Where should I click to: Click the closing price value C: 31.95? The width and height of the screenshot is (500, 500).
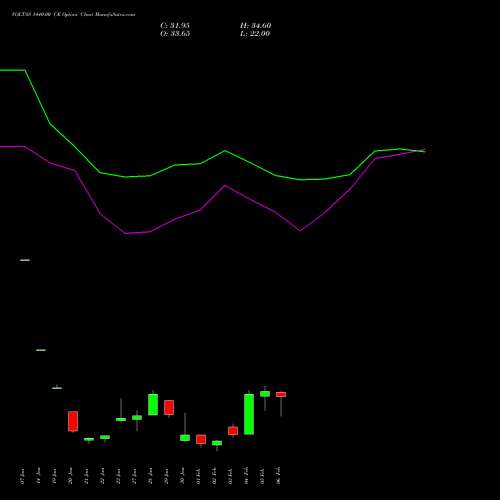[x=175, y=26]
